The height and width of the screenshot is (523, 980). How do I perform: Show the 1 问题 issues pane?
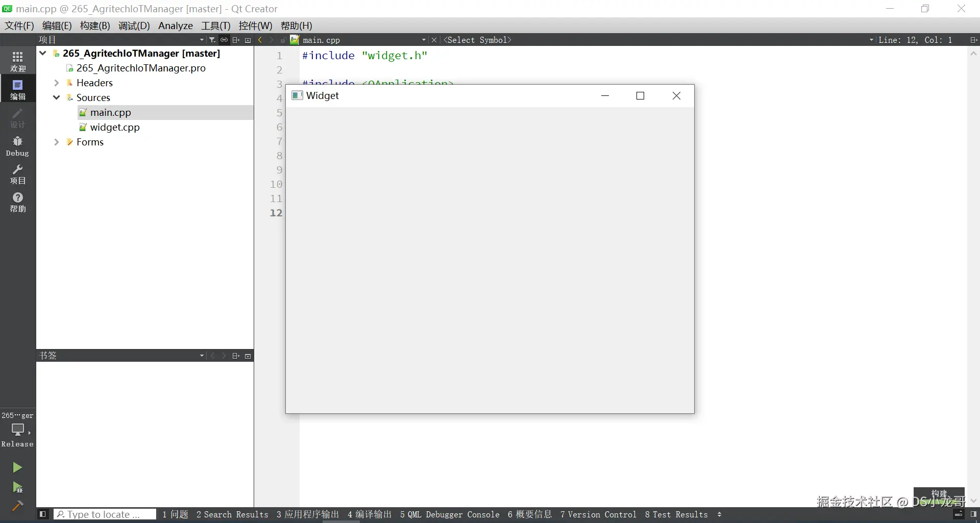[175, 514]
